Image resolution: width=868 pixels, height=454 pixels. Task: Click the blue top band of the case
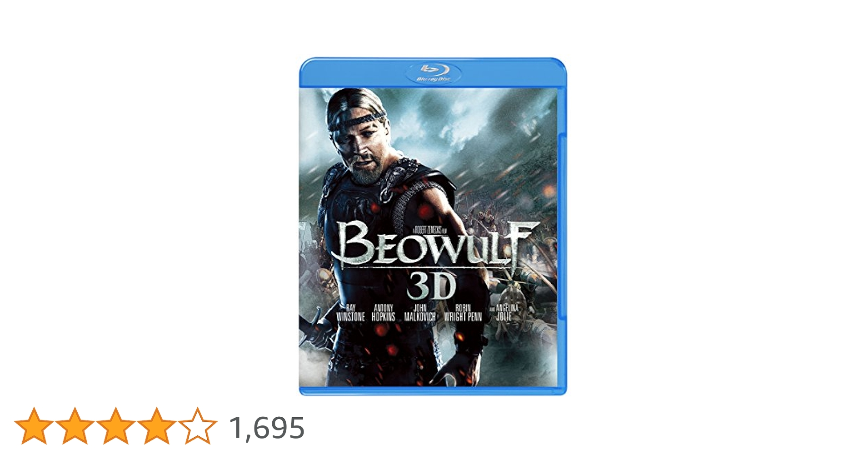(x=433, y=73)
